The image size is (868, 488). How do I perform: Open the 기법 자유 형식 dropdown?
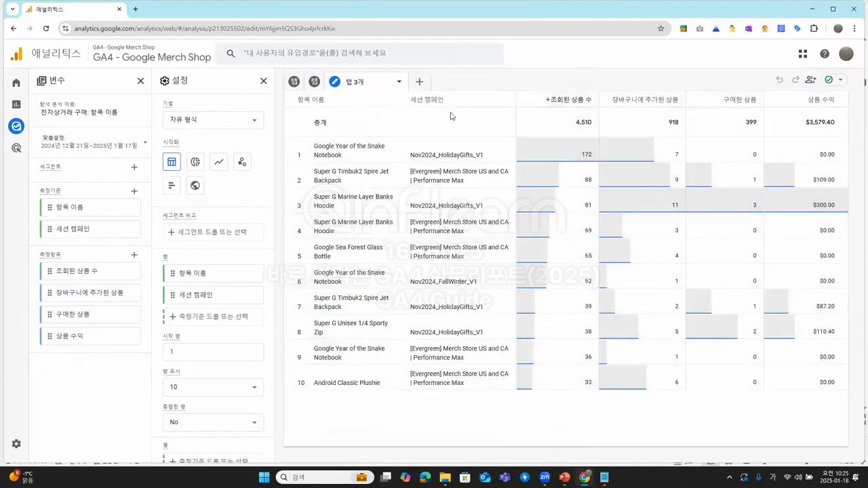click(213, 120)
